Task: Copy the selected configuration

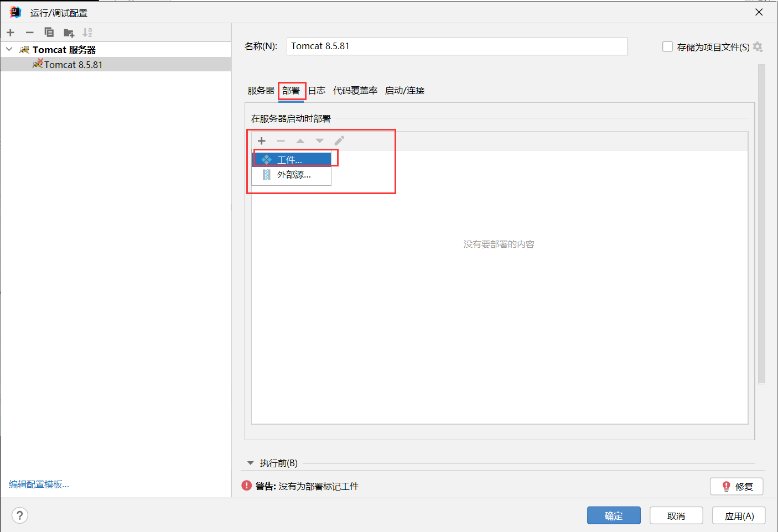Action: (49, 33)
